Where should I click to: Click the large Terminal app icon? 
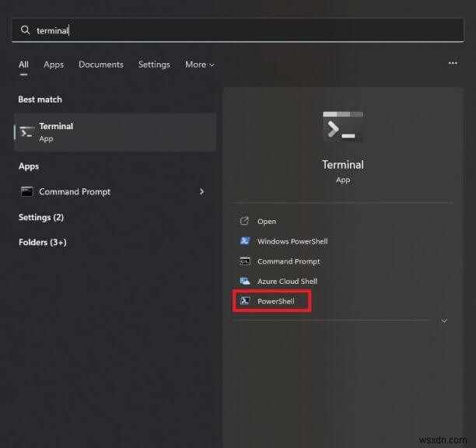[343, 126]
